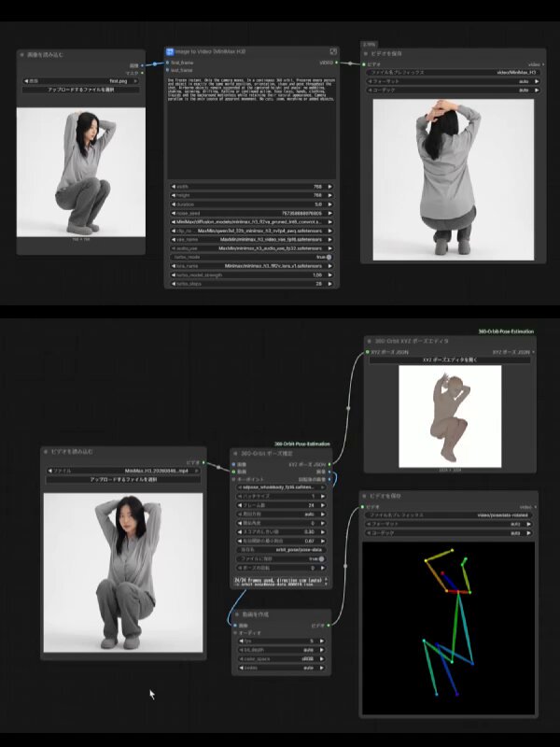The width and height of the screenshot is (560, 747).
Task: Decrease turbo_model_strength with its left arrow
Action: tap(174, 275)
